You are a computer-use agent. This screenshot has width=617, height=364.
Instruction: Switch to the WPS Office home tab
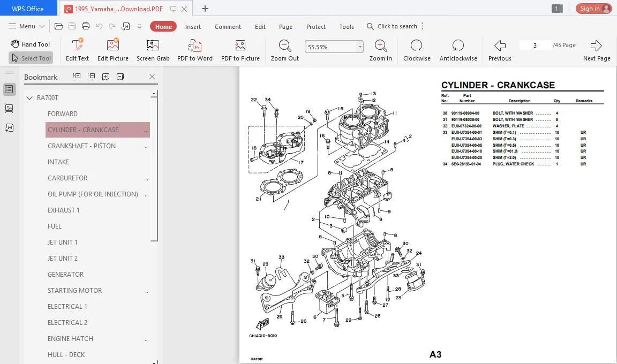click(27, 8)
